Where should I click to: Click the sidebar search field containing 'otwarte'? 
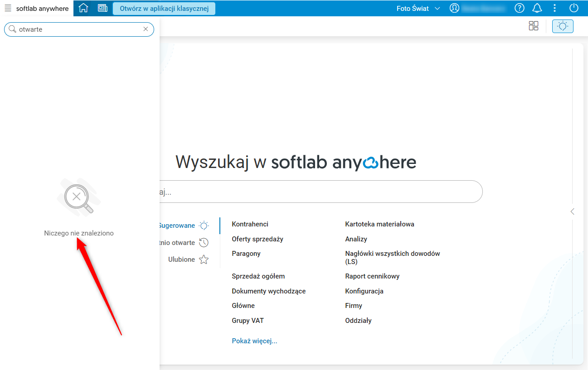coord(79,29)
